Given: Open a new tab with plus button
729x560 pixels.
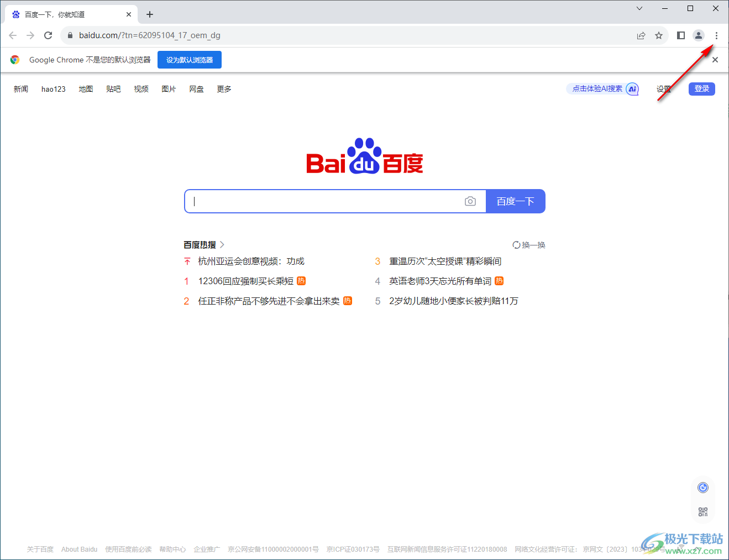Looking at the screenshot, I should click(150, 14).
